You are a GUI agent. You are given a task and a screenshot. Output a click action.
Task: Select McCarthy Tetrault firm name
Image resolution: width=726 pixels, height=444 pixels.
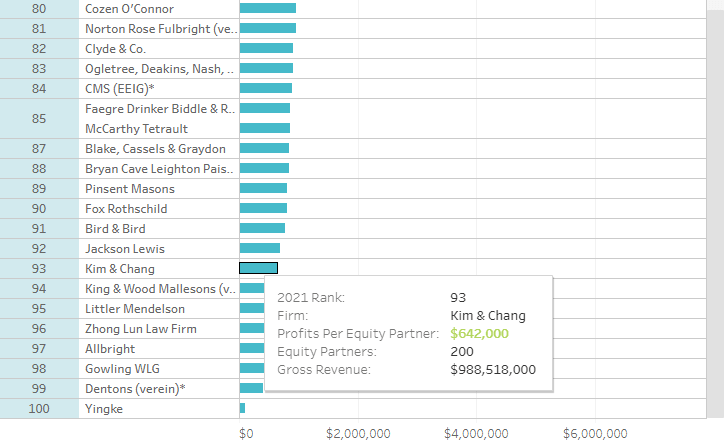[x=136, y=129]
